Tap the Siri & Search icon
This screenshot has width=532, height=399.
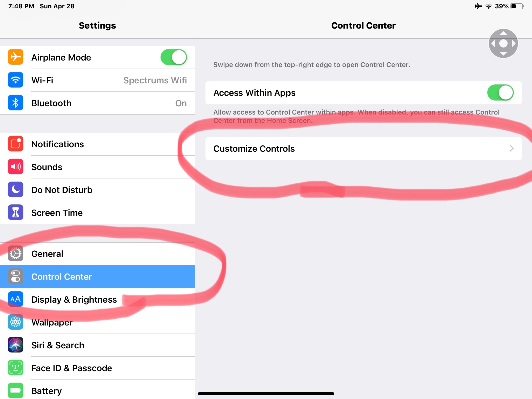tap(16, 345)
